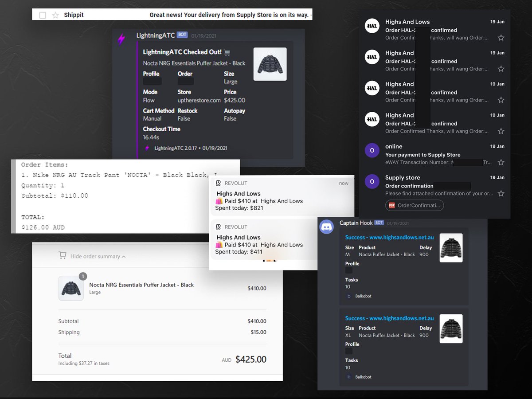Click the Captain Hook Discord avatar

pyautogui.click(x=327, y=227)
